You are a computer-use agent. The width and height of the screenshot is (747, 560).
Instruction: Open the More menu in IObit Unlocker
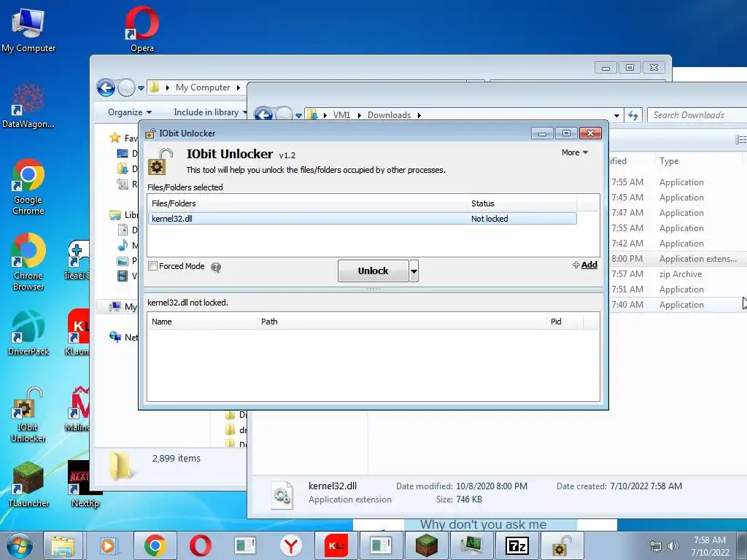click(575, 152)
